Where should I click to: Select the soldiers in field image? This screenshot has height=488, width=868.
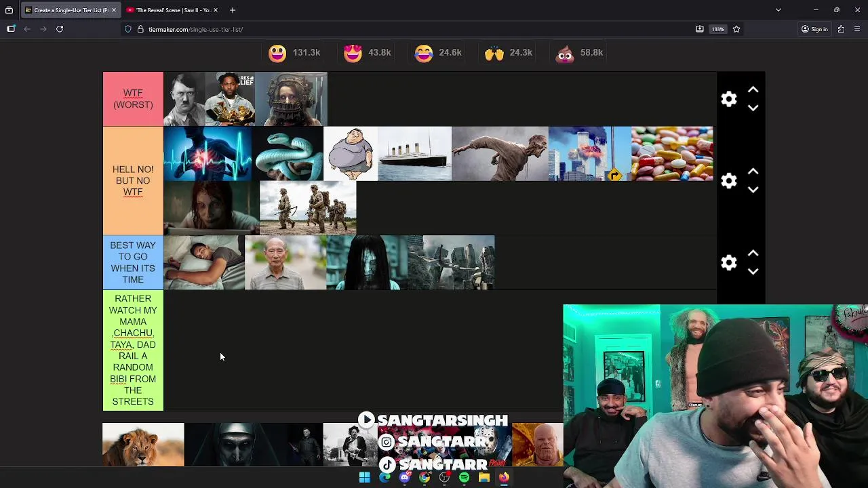point(308,207)
